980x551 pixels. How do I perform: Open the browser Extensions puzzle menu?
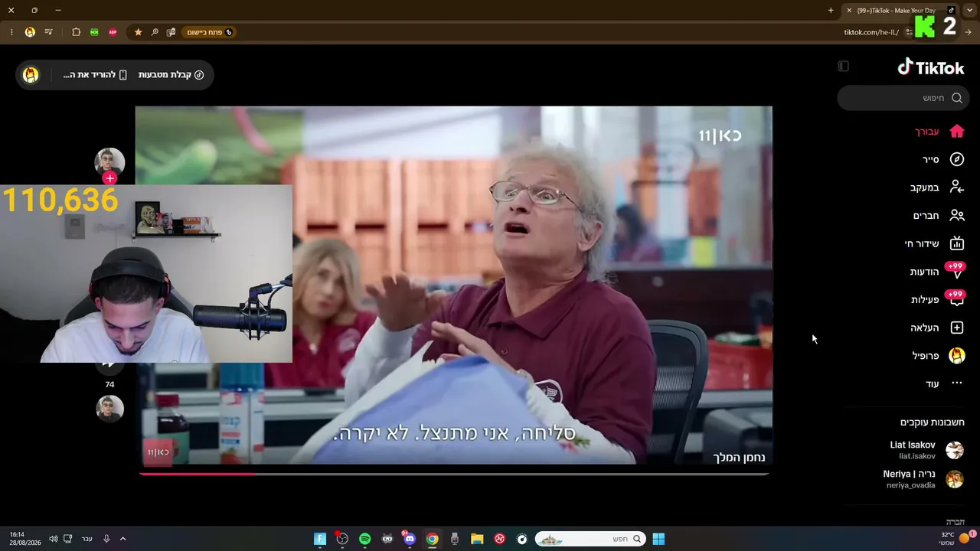(x=76, y=32)
